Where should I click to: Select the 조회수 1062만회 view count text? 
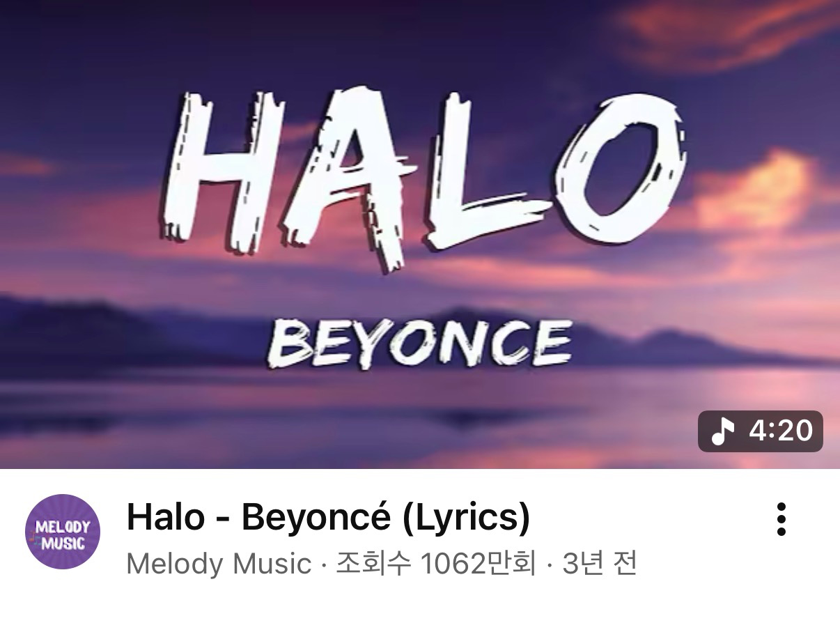point(436,563)
